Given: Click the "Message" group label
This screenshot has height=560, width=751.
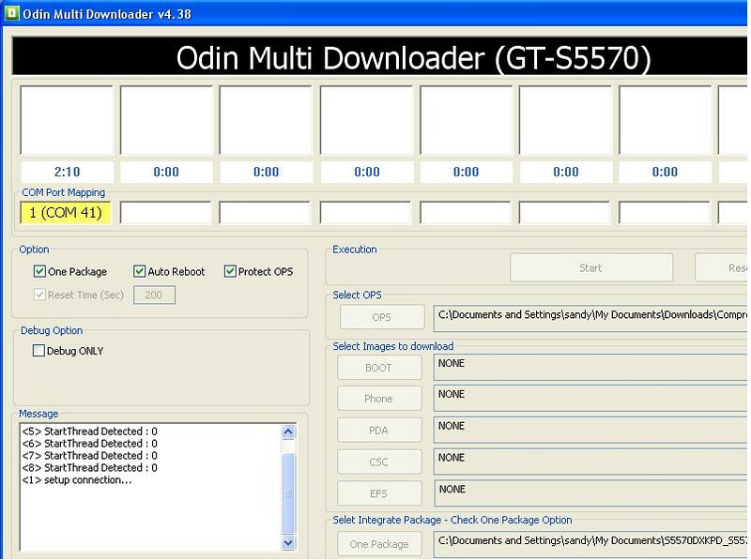Looking at the screenshot, I should click(38, 414).
